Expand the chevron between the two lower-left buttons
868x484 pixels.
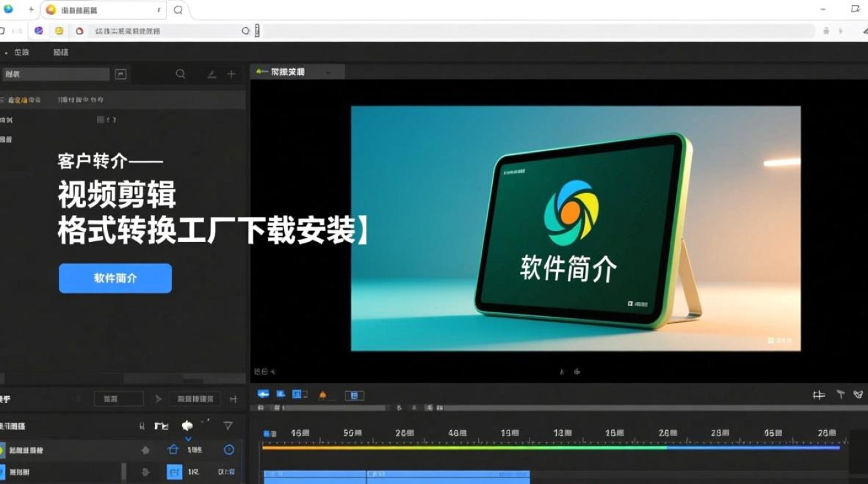pyautogui.click(x=158, y=399)
